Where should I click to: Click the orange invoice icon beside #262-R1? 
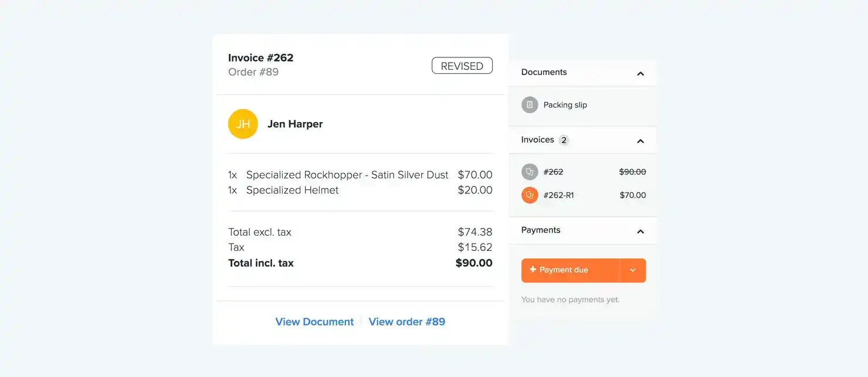530,195
